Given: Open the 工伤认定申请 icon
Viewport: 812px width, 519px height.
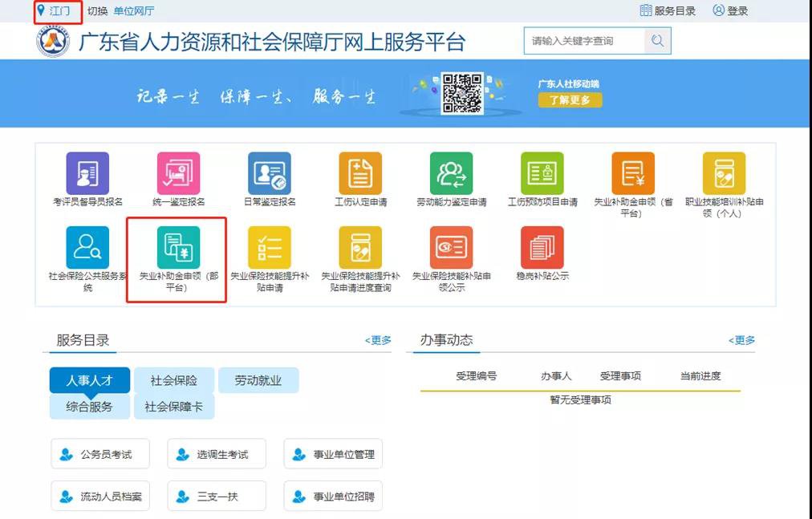Looking at the screenshot, I should [360, 172].
